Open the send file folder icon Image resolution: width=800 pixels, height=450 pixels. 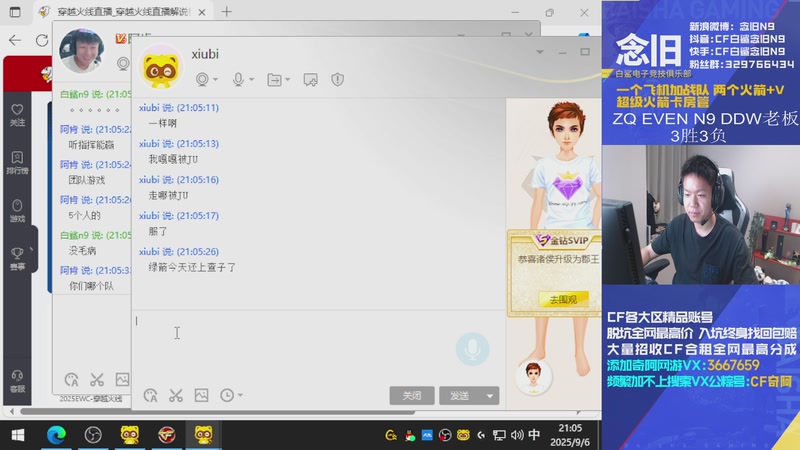click(274, 80)
